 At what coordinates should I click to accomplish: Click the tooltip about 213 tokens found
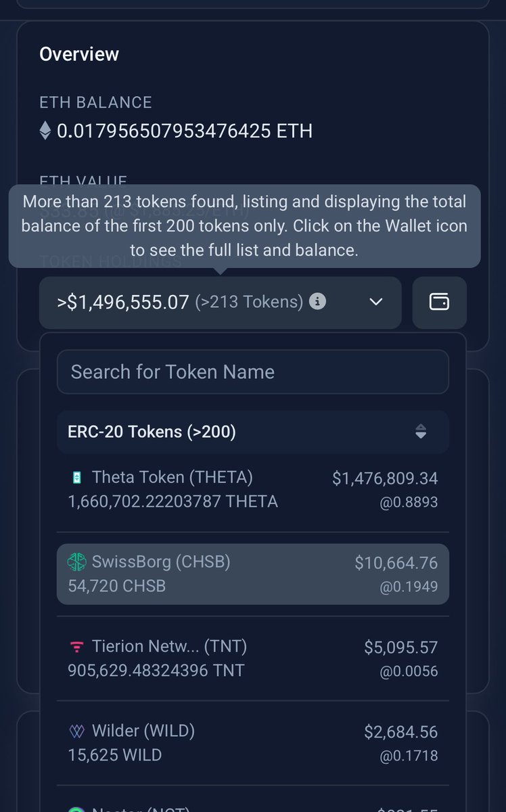pos(244,226)
